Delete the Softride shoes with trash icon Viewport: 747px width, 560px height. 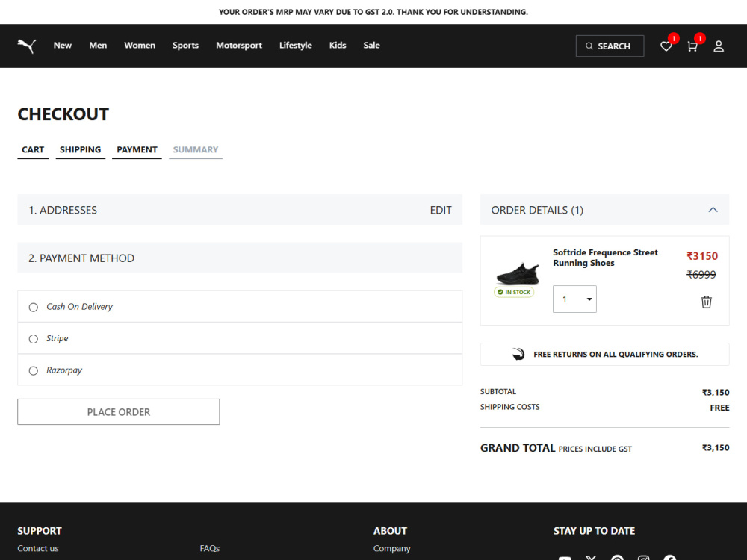pyautogui.click(x=706, y=302)
